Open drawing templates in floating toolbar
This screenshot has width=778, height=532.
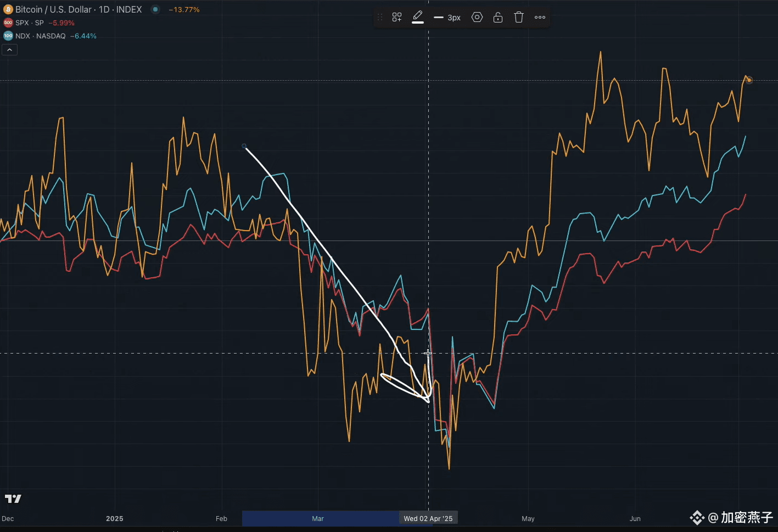[397, 18]
